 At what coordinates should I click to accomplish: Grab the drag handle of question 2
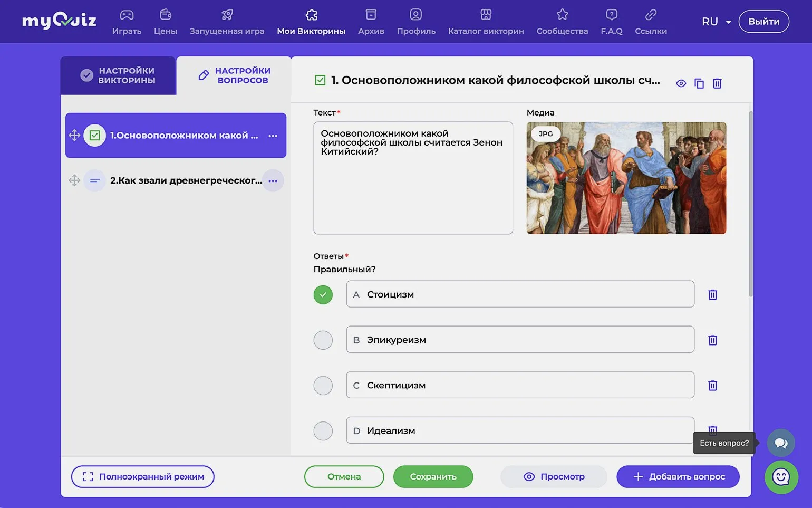click(x=74, y=180)
